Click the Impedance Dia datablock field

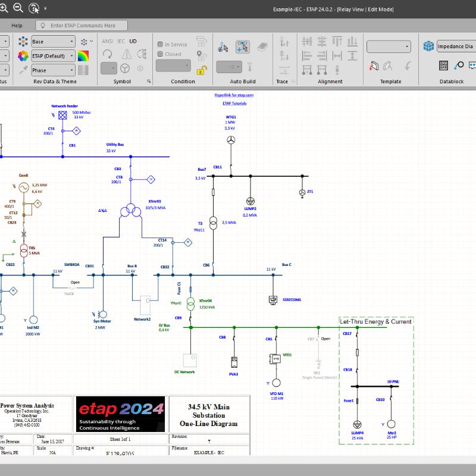pyautogui.click(x=456, y=46)
